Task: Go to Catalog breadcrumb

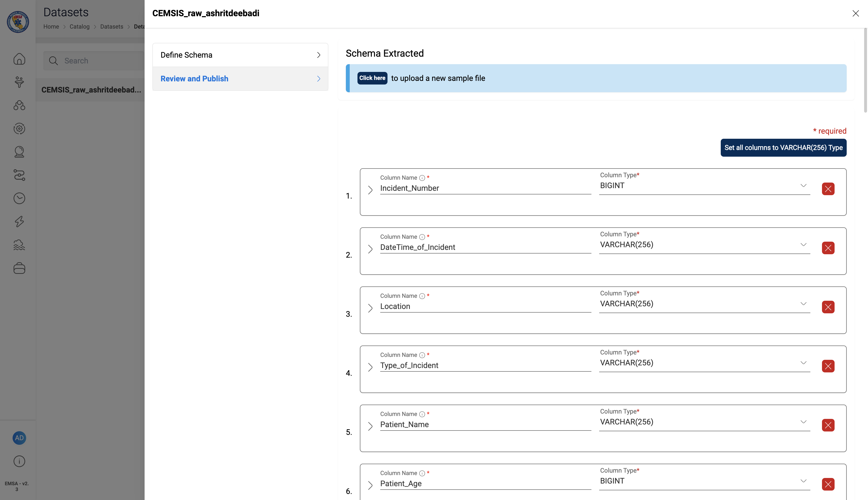Action: (79, 27)
